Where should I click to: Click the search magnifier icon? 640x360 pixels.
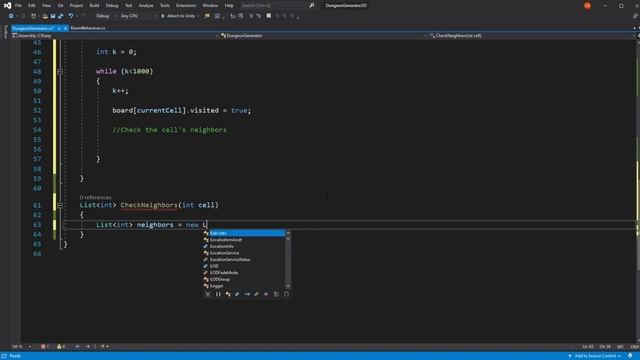point(311,6)
